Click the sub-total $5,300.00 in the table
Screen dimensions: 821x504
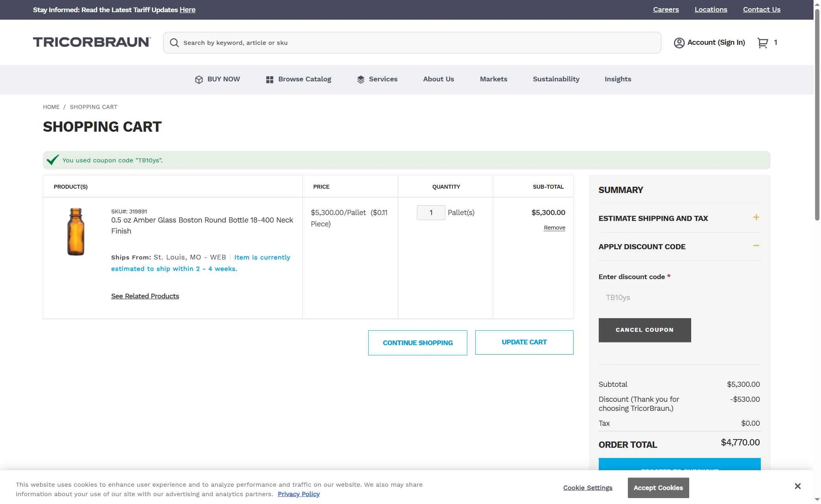(x=548, y=213)
